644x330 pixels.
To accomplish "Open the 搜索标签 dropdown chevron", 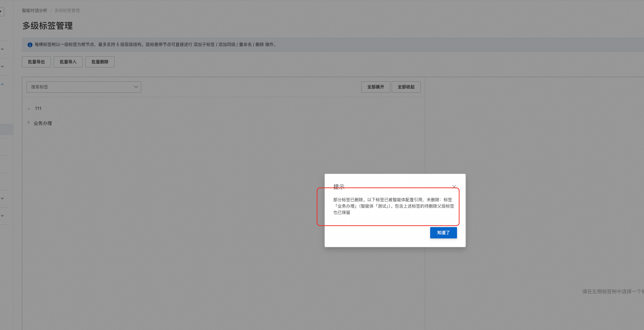I will pos(136,87).
